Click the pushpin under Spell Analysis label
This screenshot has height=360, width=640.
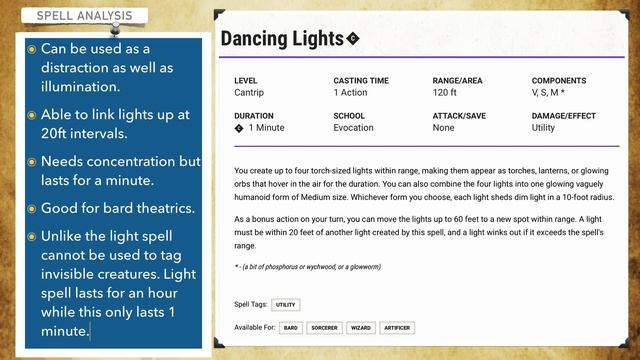(x=115, y=29)
